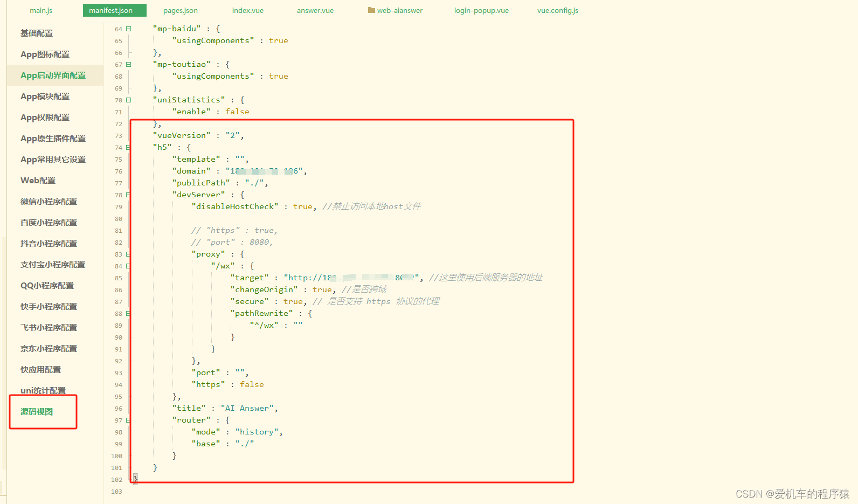Open Web配置 section
The width and height of the screenshot is (858, 504).
tap(38, 180)
